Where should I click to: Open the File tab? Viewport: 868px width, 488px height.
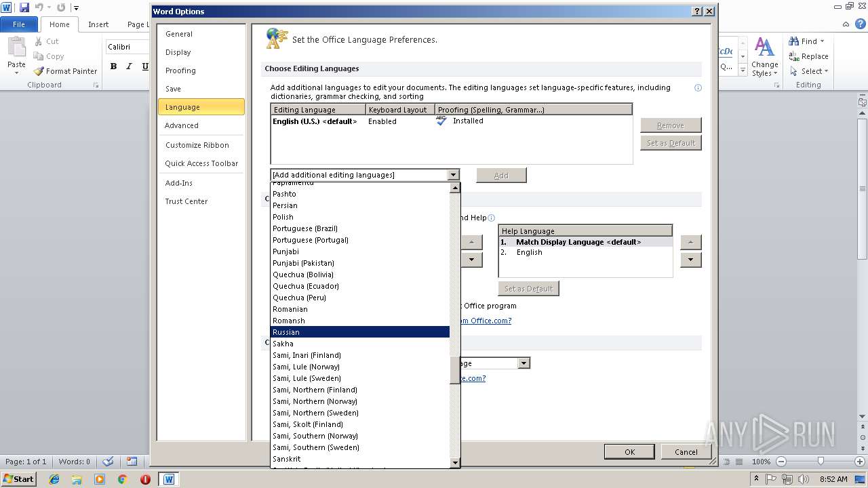pyautogui.click(x=19, y=24)
